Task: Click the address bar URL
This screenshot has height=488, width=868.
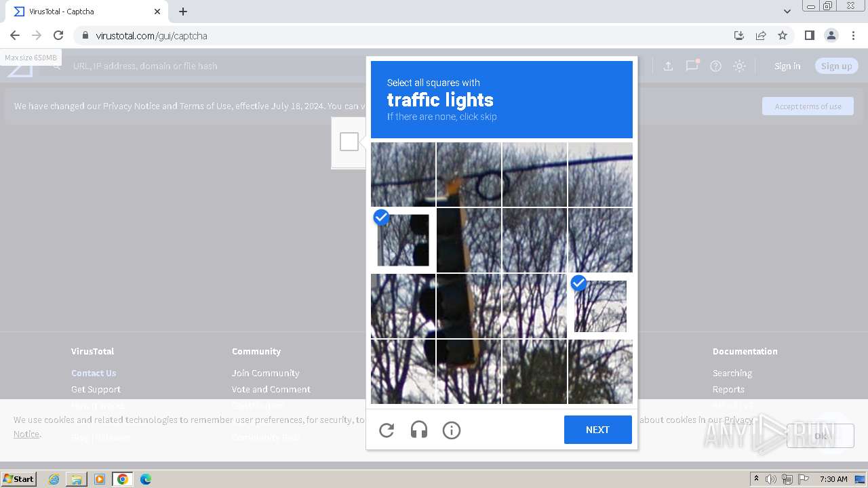Action: tap(151, 35)
